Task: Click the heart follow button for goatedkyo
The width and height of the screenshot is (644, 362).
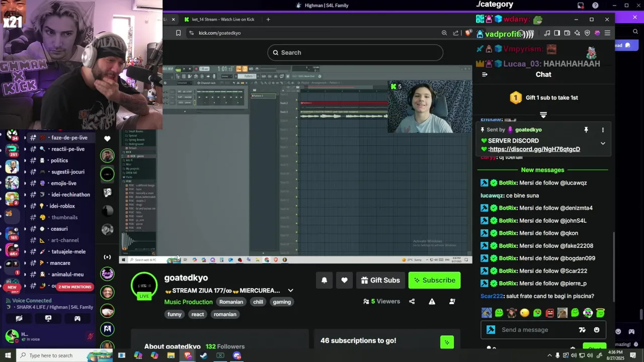Action: [x=344, y=280]
